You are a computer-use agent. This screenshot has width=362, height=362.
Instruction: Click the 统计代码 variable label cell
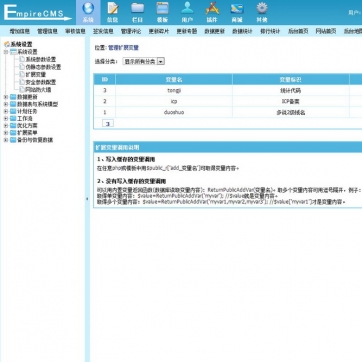tap(291, 90)
